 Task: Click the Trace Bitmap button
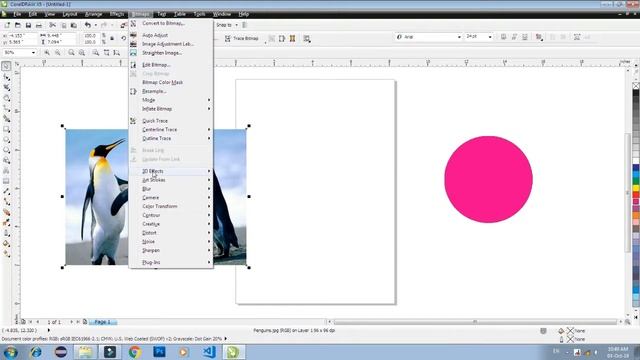242,38
